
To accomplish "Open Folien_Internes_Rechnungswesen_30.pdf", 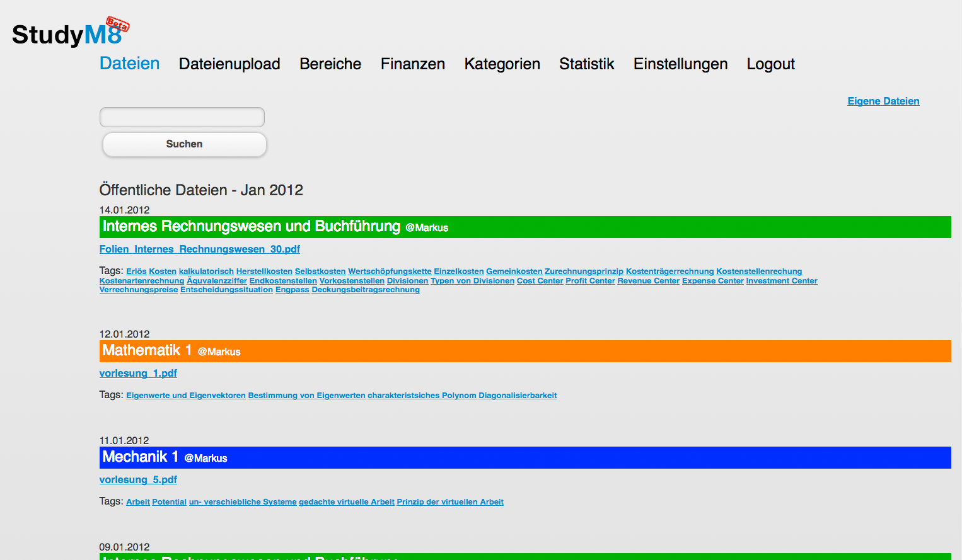I will pyautogui.click(x=200, y=249).
